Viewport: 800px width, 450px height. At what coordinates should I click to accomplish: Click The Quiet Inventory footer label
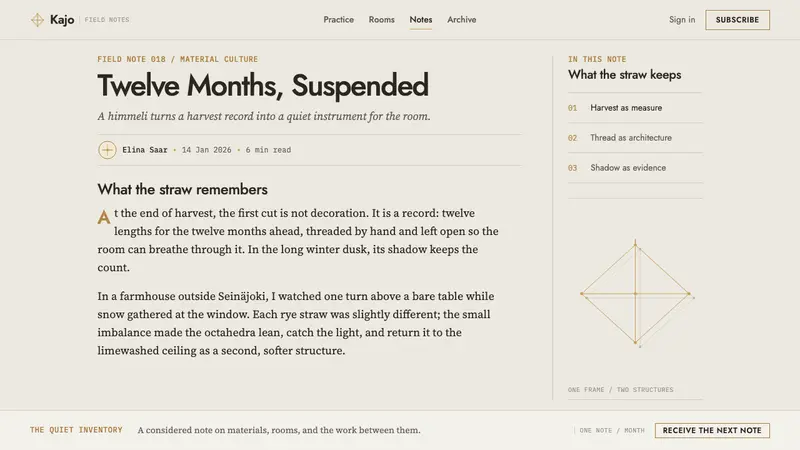pos(76,430)
